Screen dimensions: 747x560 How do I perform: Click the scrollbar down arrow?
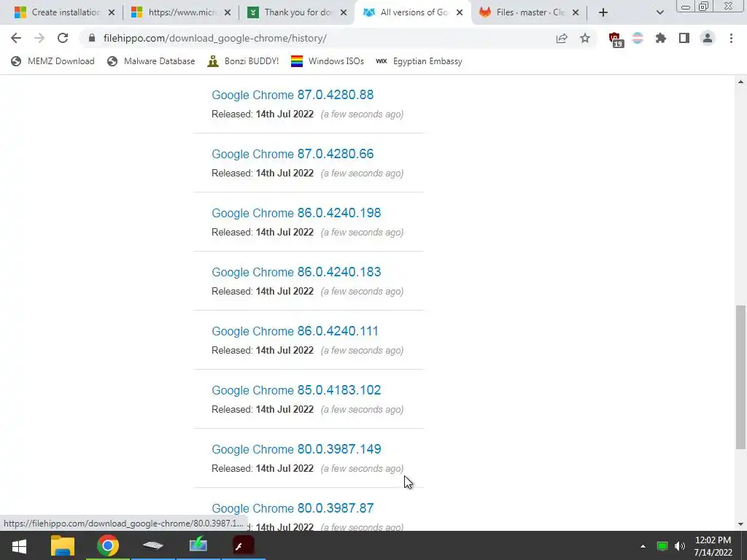(x=740, y=524)
